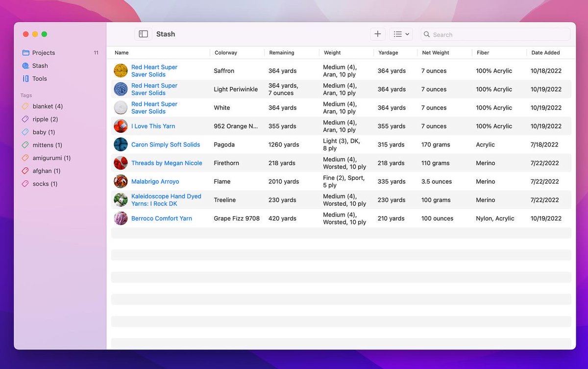
Task: Click the Stash yarn ball icon
Action: (x=25, y=66)
